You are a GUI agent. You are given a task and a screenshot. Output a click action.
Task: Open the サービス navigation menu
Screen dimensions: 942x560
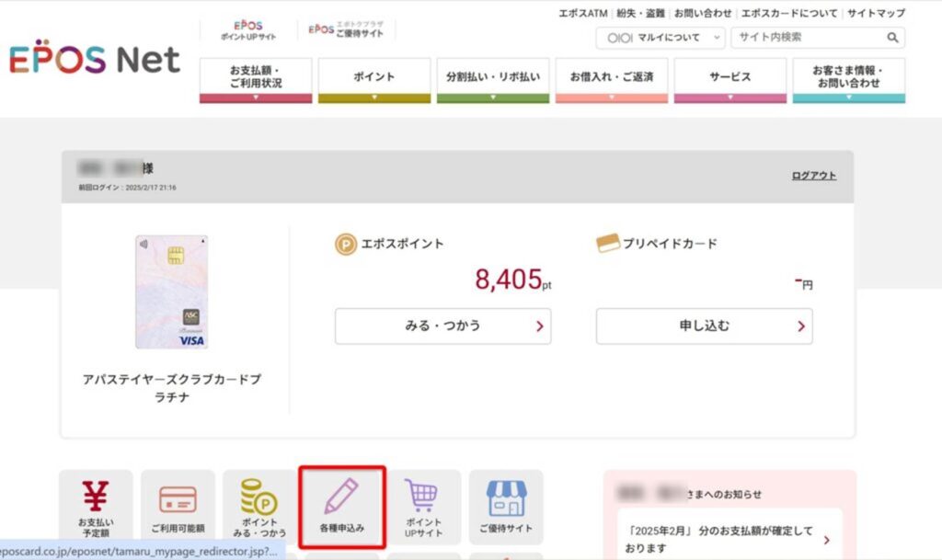coord(729,80)
